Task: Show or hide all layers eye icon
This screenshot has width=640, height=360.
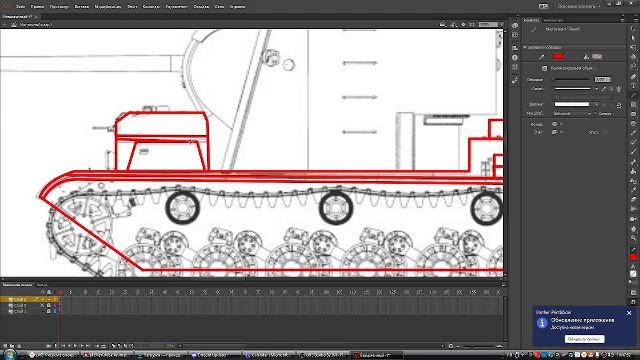Action: [x=42, y=292]
